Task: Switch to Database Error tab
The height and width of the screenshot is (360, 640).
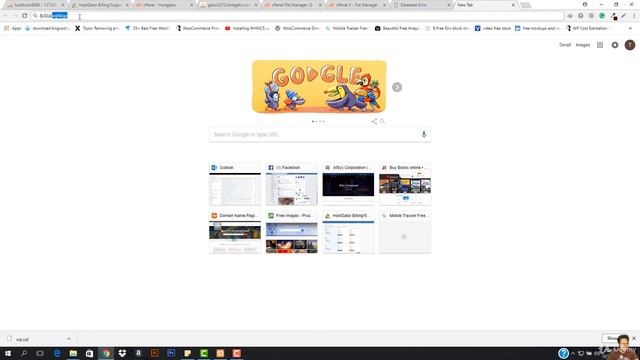Action: (420, 5)
